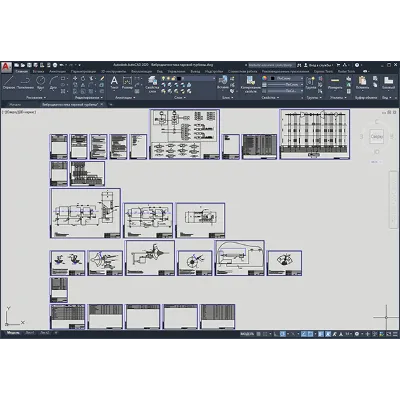Viewport: 400px width, 400px height.
Task: Choose the Circle (Круг) tool
Action: pos(41,83)
